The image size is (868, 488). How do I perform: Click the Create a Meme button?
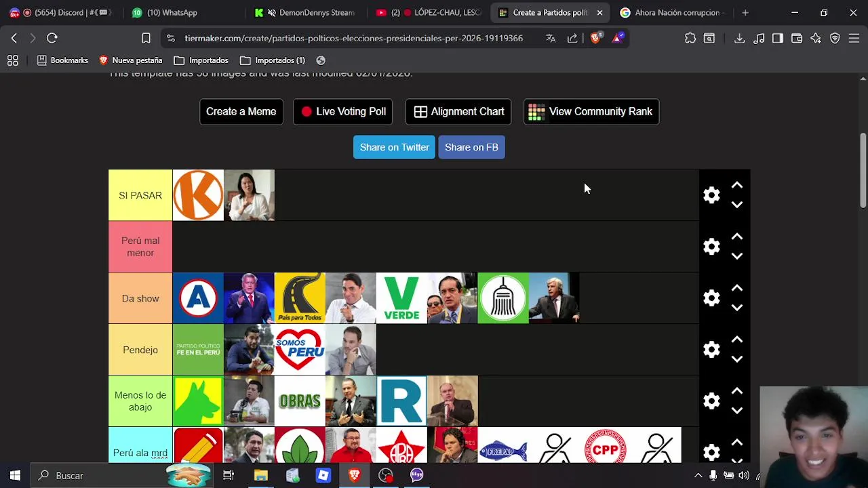coord(241,112)
